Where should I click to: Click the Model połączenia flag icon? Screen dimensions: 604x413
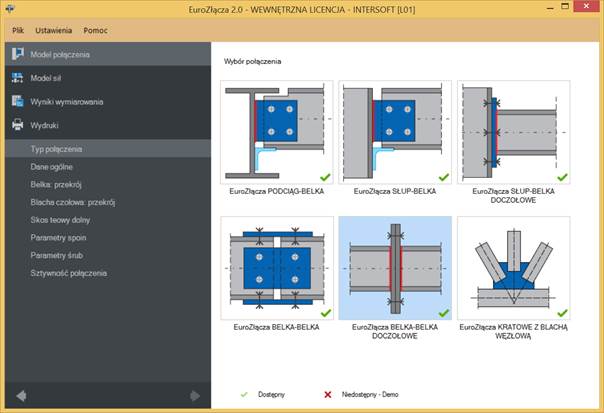[17, 54]
